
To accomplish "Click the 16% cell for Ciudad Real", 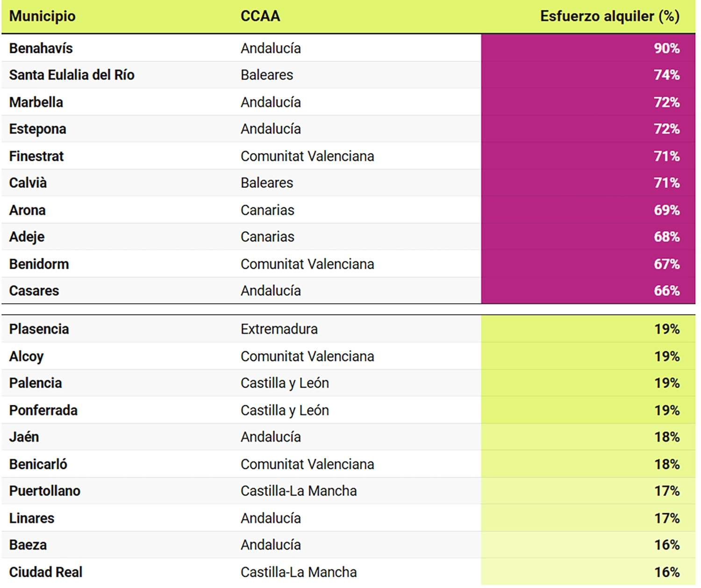I will [666, 572].
